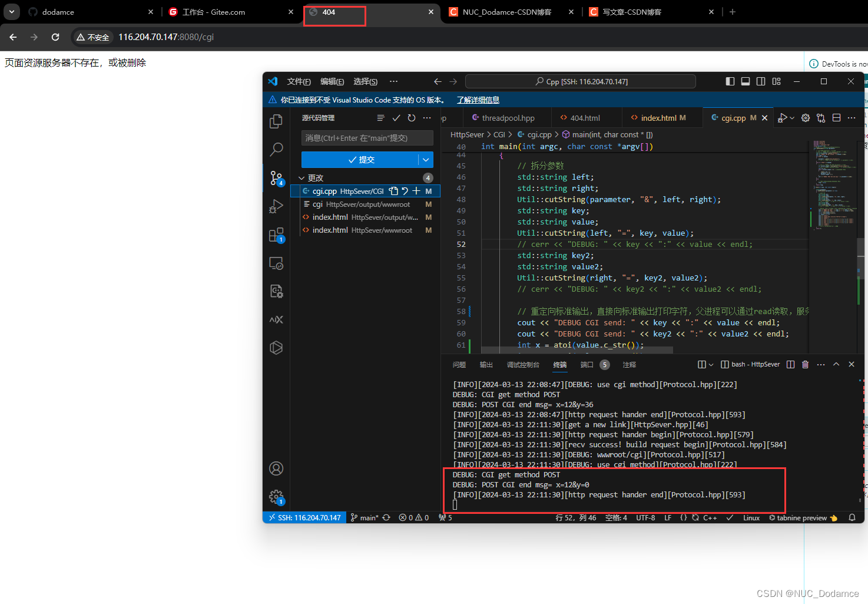Click the browser address bar URL
This screenshot has height=604, width=868.
(166, 37)
